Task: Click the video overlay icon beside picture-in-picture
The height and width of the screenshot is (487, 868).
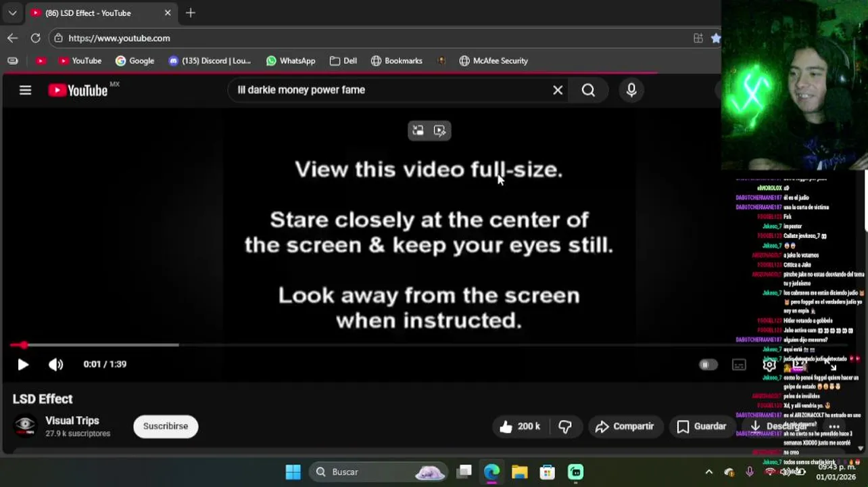Action: point(440,131)
